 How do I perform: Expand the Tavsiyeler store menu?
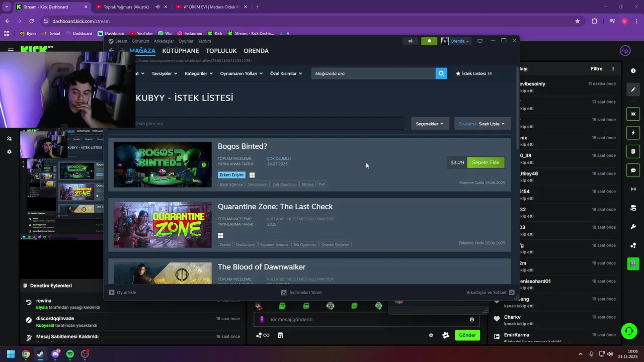click(165, 73)
